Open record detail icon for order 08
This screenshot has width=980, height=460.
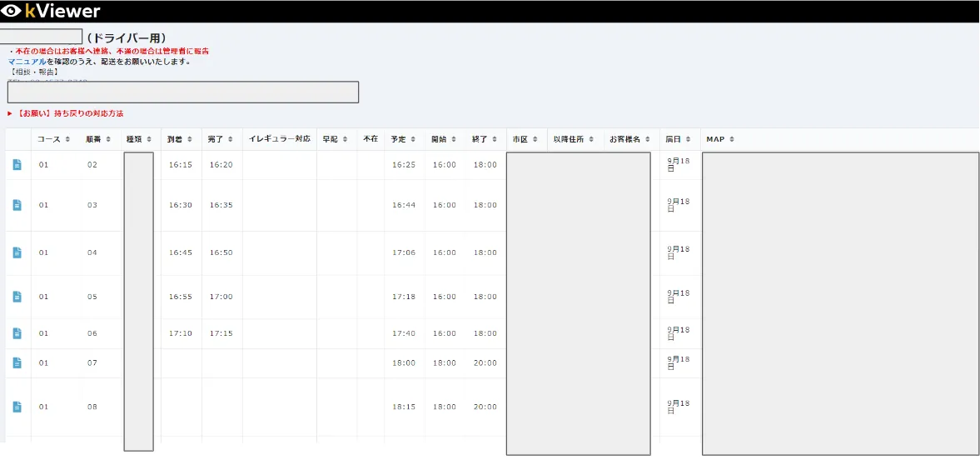point(17,407)
